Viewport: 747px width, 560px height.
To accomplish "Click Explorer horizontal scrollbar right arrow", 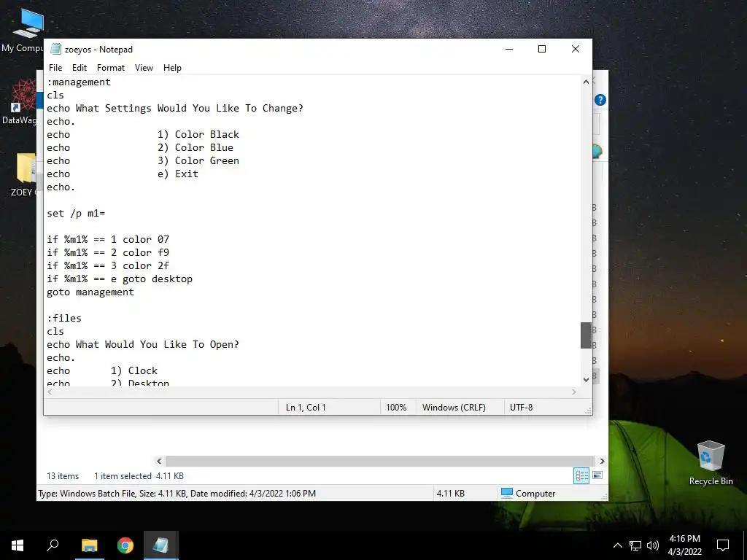I will click(602, 461).
